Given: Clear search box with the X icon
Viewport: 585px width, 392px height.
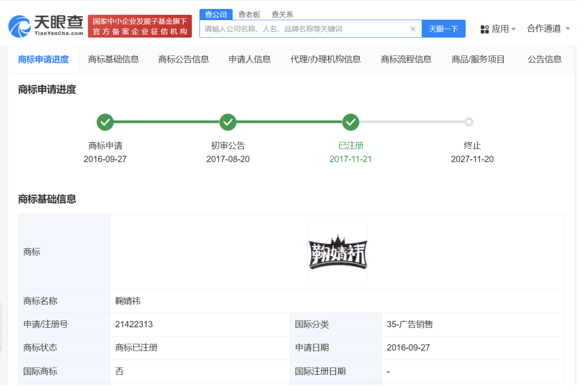Looking at the screenshot, I should tap(412, 29).
